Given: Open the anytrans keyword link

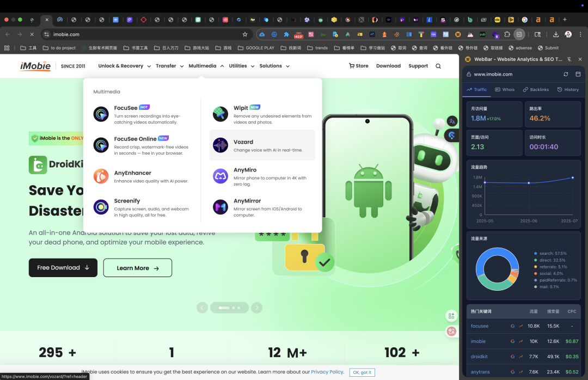Looking at the screenshot, I should (x=480, y=372).
